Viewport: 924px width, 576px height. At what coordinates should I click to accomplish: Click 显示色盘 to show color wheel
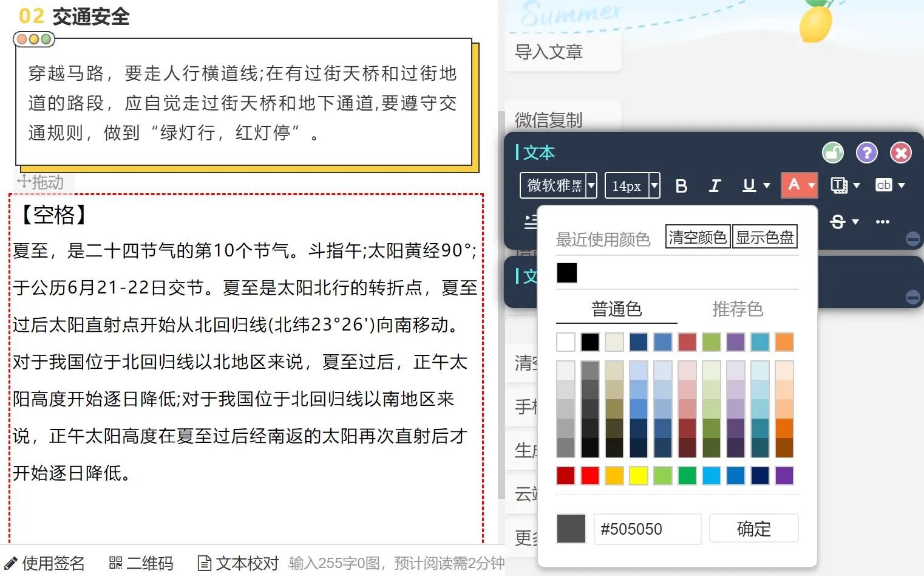(x=765, y=237)
